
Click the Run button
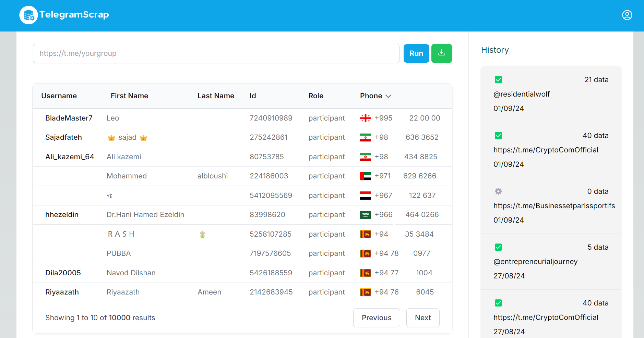tap(416, 53)
